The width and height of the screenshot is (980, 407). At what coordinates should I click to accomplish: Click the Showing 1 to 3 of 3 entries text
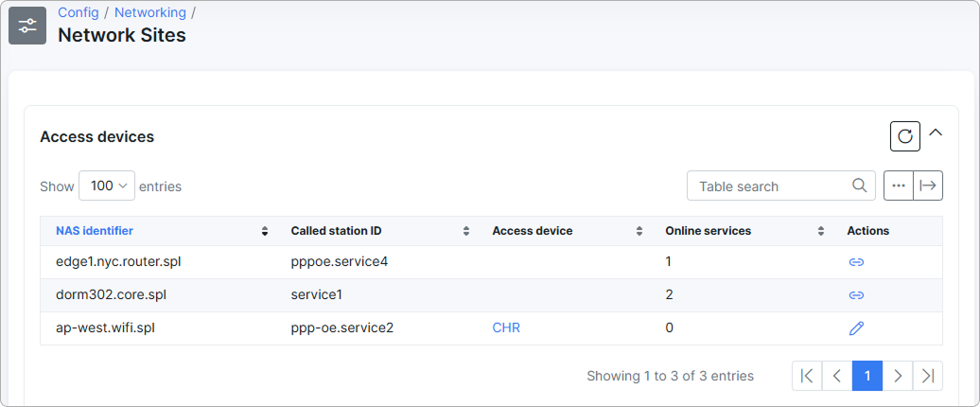point(670,376)
